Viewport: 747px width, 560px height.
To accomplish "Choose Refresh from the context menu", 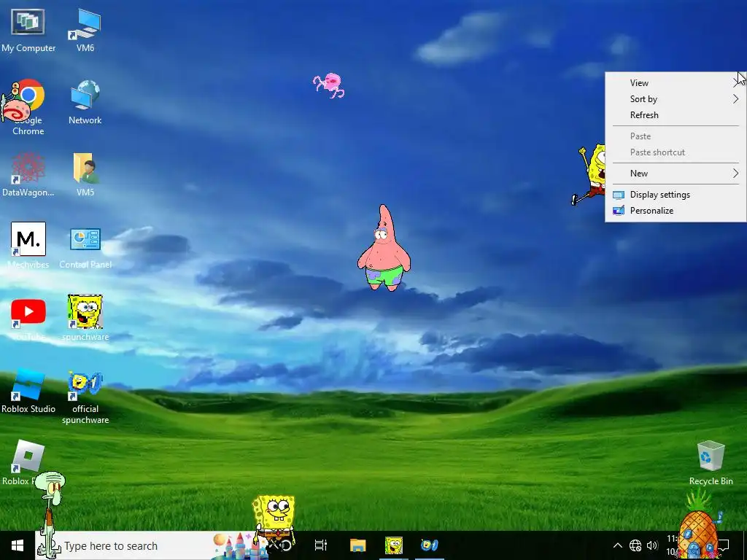I will coord(676,115).
